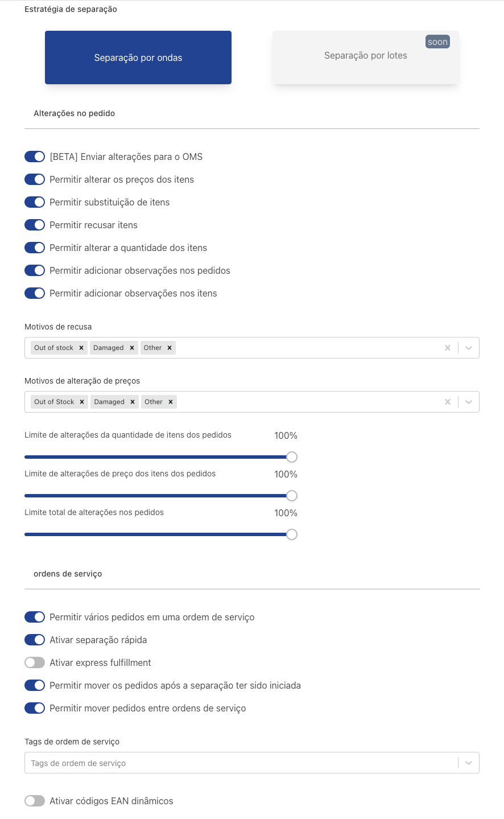Expand the Motivos de recusa dropdown
The width and height of the screenshot is (504, 819).
[x=469, y=348]
